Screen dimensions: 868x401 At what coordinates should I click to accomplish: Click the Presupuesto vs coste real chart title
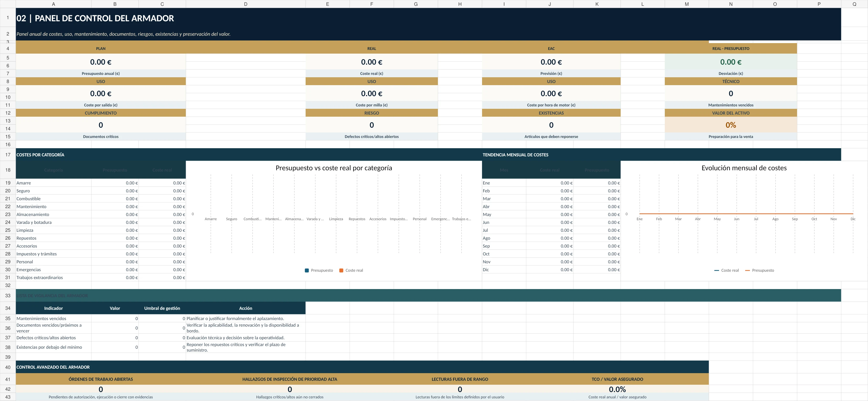[x=334, y=168]
